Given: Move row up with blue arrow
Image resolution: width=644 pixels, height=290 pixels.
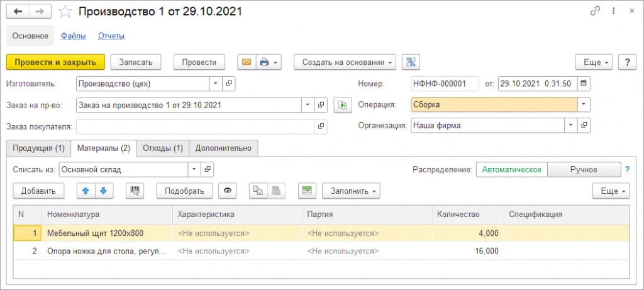Looking at the screenshot, I should click(x=85, y=191).
